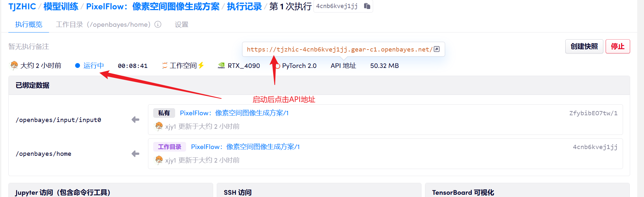Navigate to 执行记录 in the breadcrumb

pos(244,6)
